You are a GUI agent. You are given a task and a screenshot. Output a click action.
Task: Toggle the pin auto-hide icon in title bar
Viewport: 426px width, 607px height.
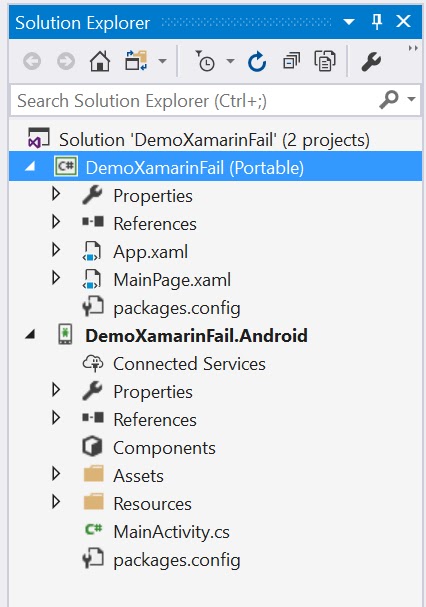coord(377,21)
